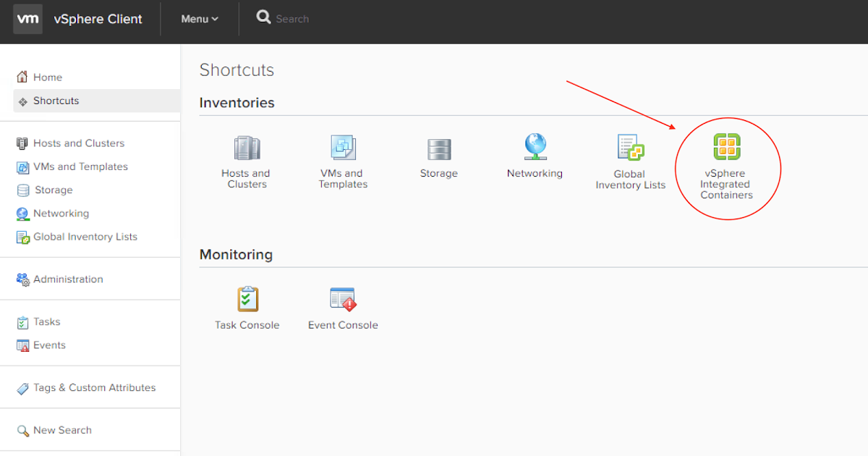Launch vSphere Integrated Containers shortcut
868x456 pixels.
tap(727, 148)
